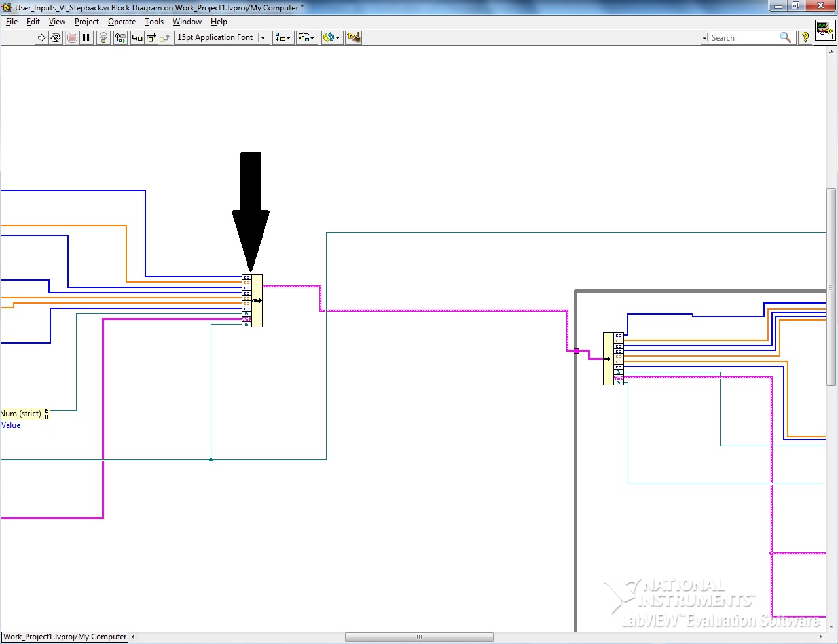Open Edit menu
The width and height of the screenshot is (838, 644).
[x=33, y=22]
